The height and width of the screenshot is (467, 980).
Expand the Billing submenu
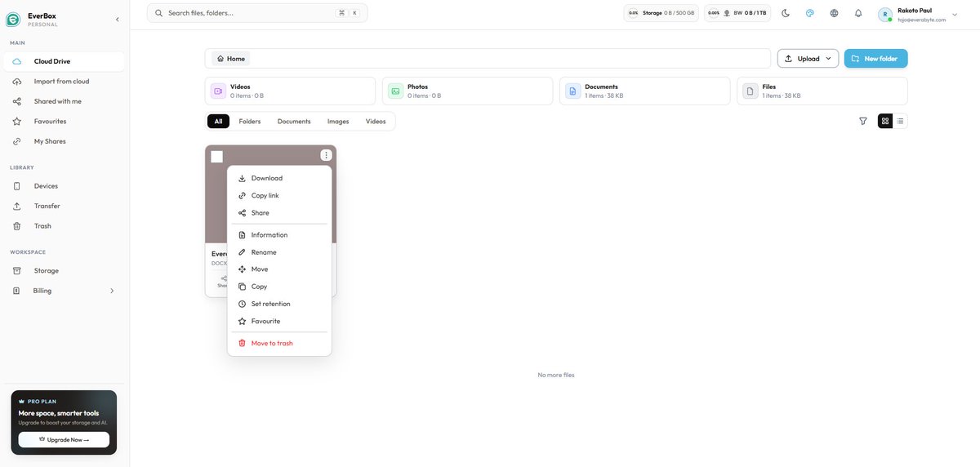(x=64, y=291)
